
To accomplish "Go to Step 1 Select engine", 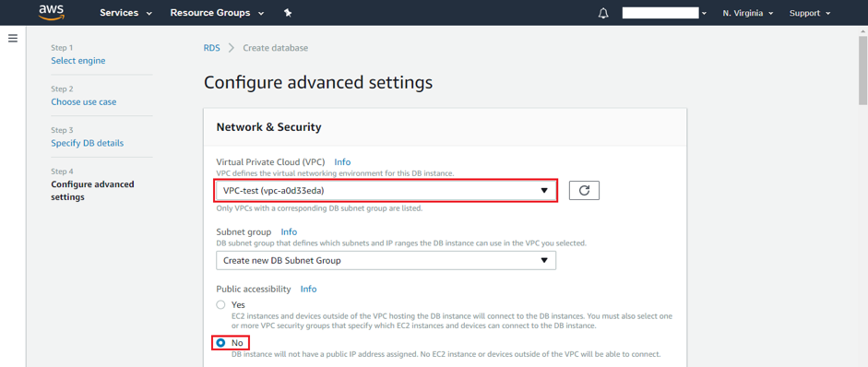I will coord(78,60).
